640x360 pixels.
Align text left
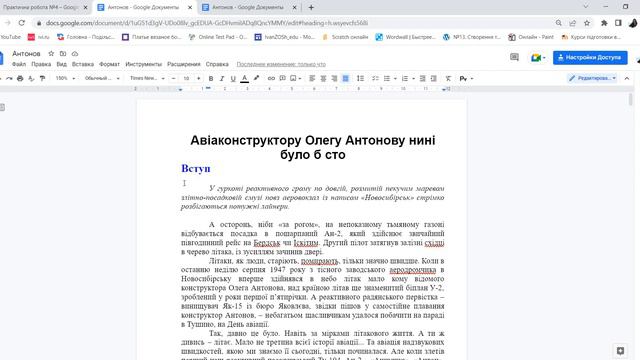coord(312,78)
